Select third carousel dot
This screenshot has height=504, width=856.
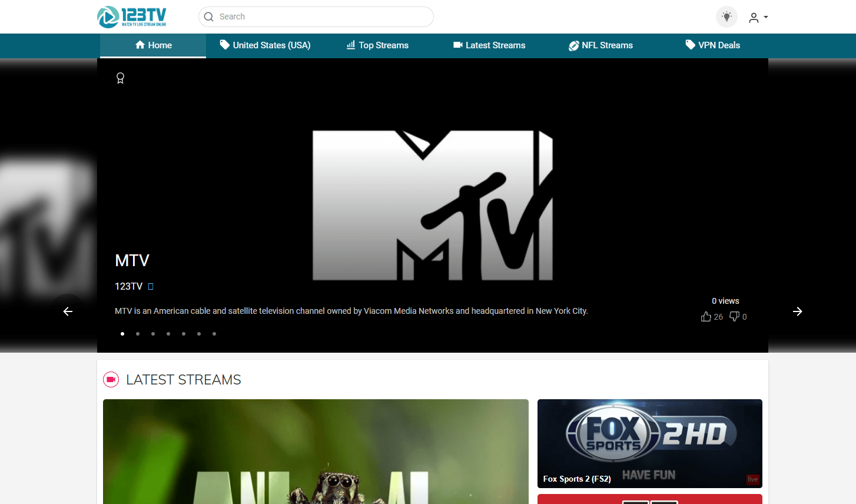pyautogui.click(x=153, y=334)
